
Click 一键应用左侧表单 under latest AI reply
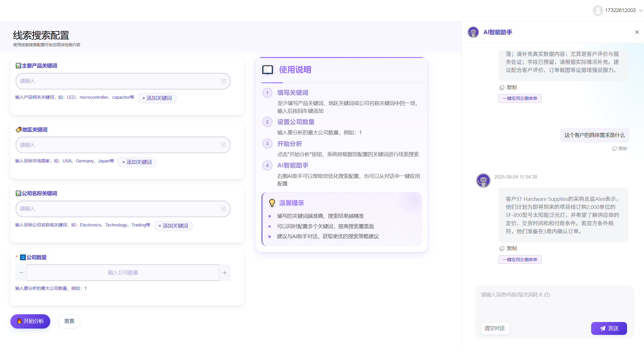[520, 259]
